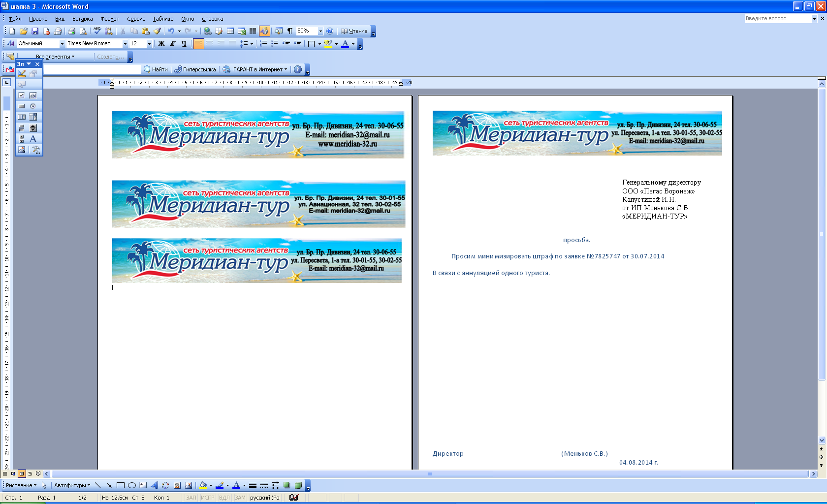
Task: Cut the selection with the scissors icon
Action: 123,31
